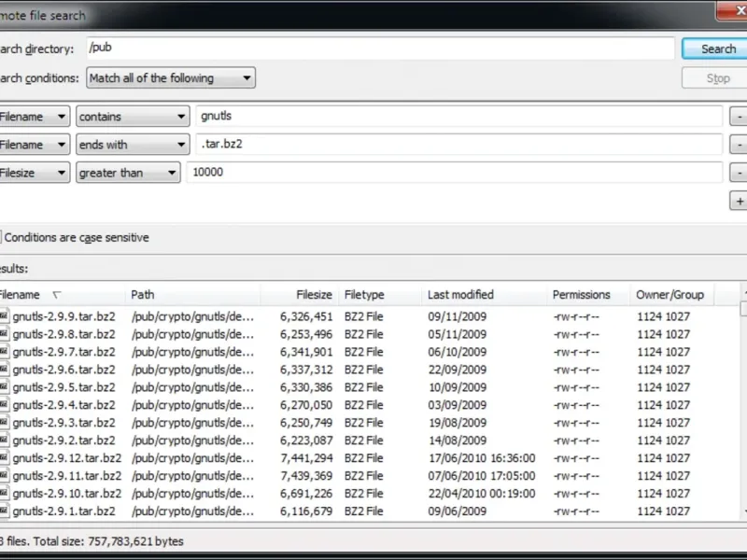Click the date 22/04/2010 00:19:00
Image resolution: width=747 pixels, height=560 pixels.
pyautogui.click(x=482, y=494)
